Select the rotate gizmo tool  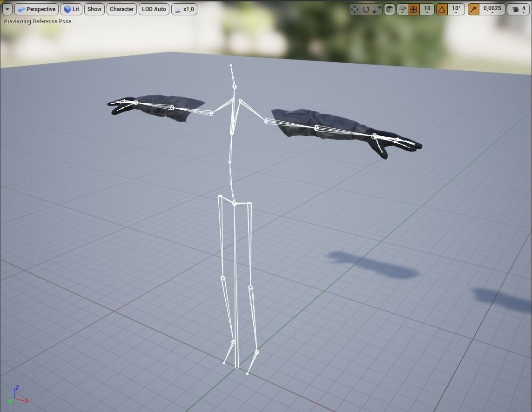pyautogui.click(x=366, y=9)
